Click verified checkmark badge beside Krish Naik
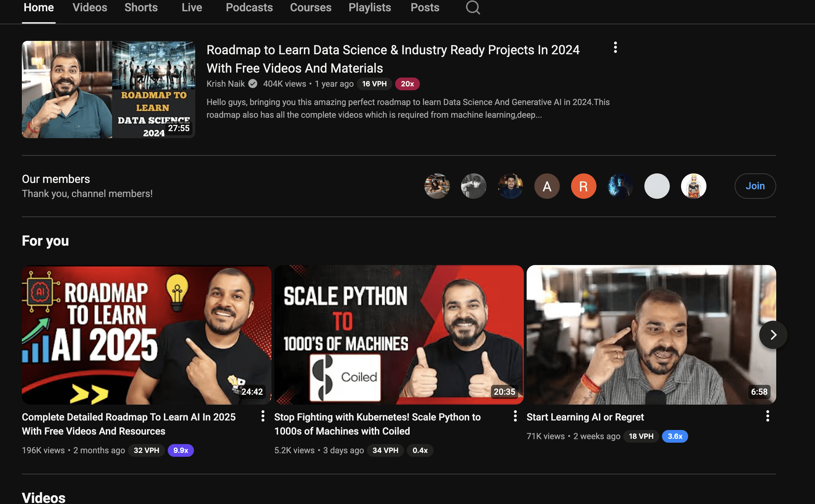815x504 pixels. 253,84
